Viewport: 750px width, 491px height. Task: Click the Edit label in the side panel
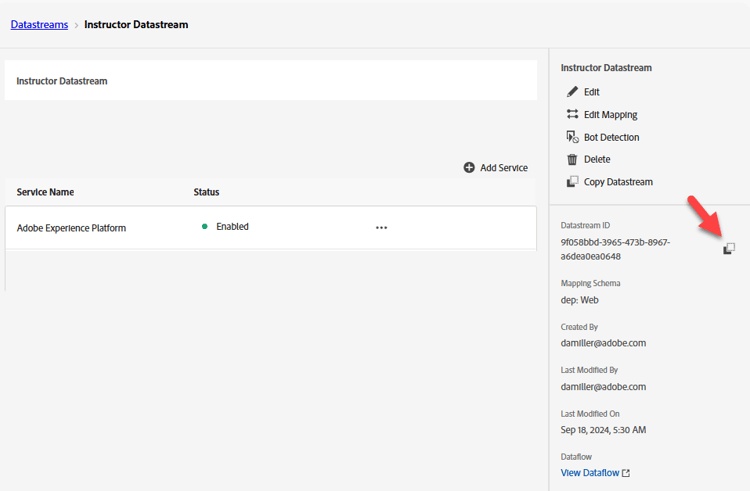[592, 92]
